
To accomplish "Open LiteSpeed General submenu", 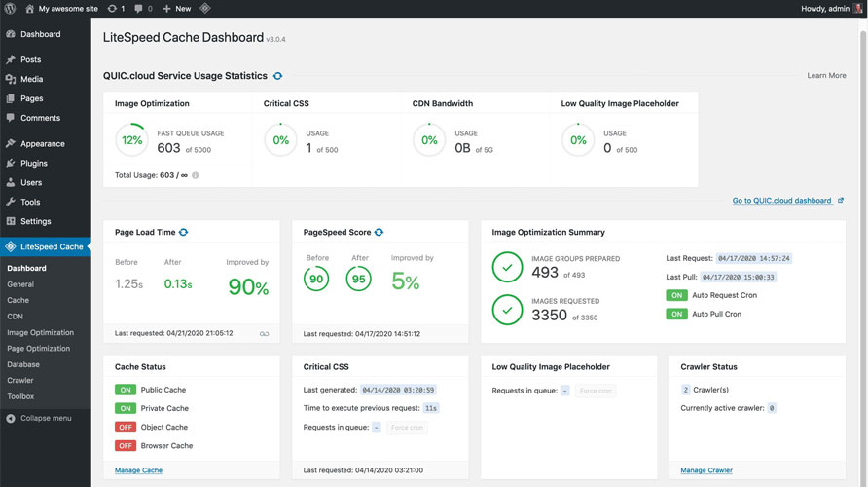I will [x=20, y=284].
